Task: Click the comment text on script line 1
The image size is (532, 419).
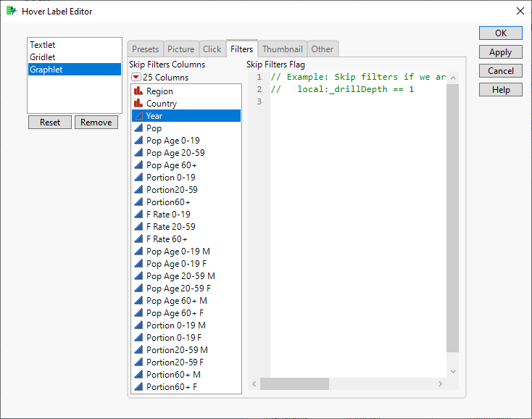Action: pyautogui.click(x=358, y=77)
